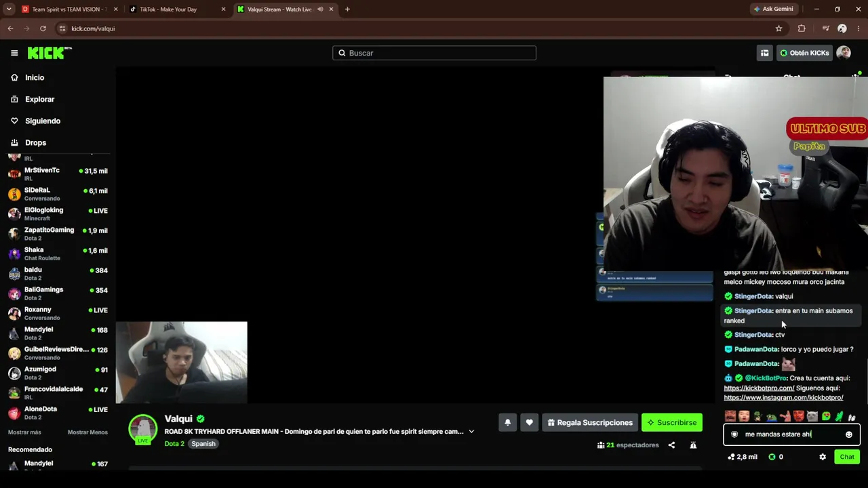
Task: Reload the kick.com page
Action: [43, 28]
